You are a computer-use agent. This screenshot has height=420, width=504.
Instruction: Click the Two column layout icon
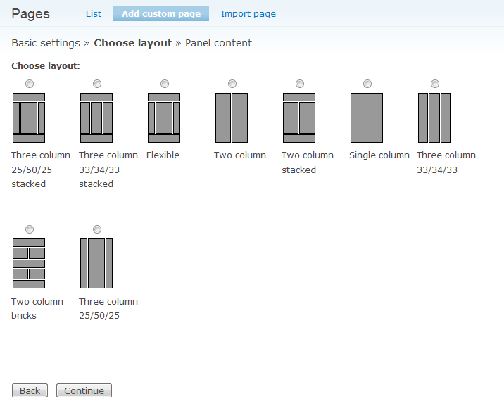[232, 117]
